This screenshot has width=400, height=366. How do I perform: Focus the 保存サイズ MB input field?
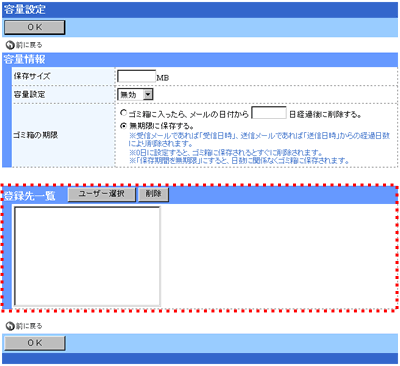pyautogui.click(x=136, y=76)
